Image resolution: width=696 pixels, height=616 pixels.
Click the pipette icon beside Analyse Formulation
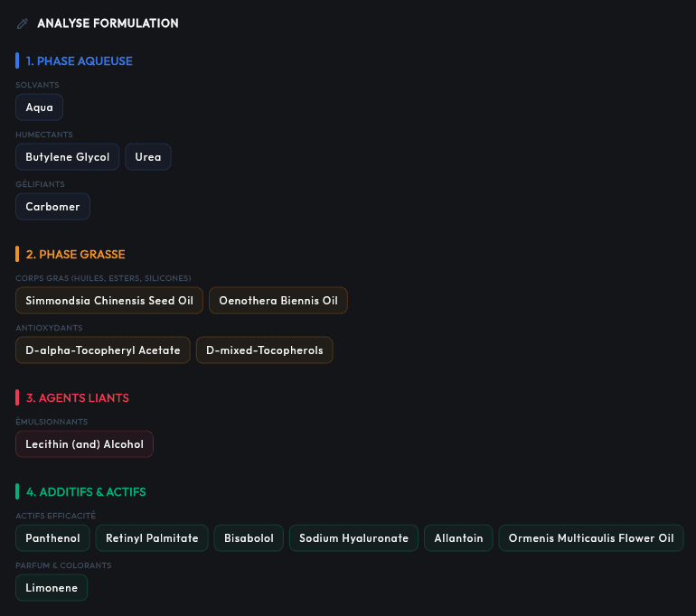pos(23,23)
